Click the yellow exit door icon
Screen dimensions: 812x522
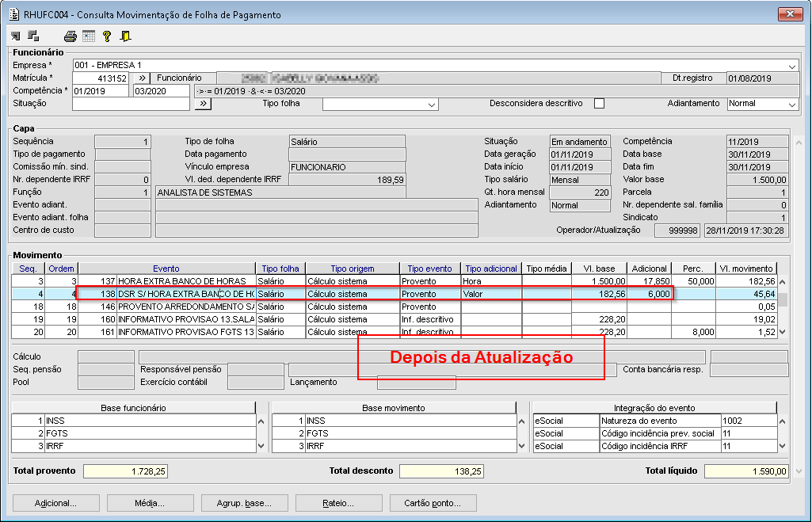click(x=125, y=36)
